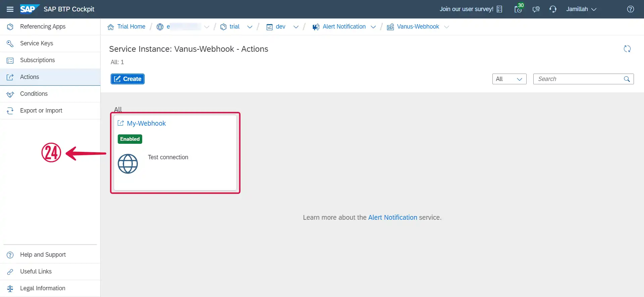Viewport: 644px width, 297px height.
Task: Click the All: 1 count label
Action: (x=117, y=62)
